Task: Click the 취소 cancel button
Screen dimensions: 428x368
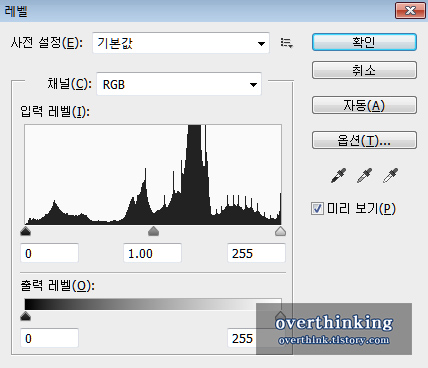Action: pyautogui.click(x=364, y=70)
